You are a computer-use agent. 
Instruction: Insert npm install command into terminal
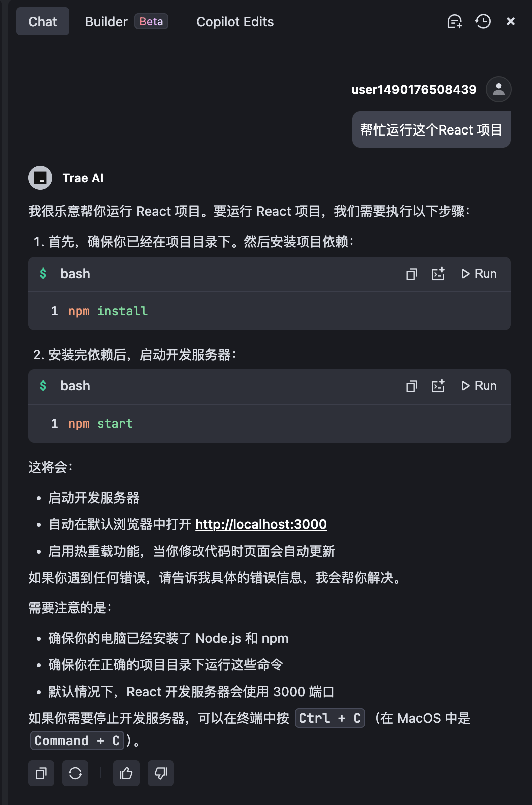pos(438,274)
